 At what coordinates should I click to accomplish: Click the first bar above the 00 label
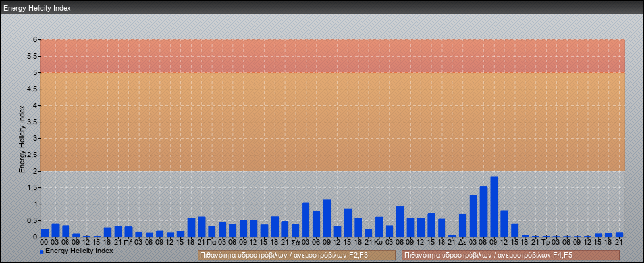pos(45,233)
